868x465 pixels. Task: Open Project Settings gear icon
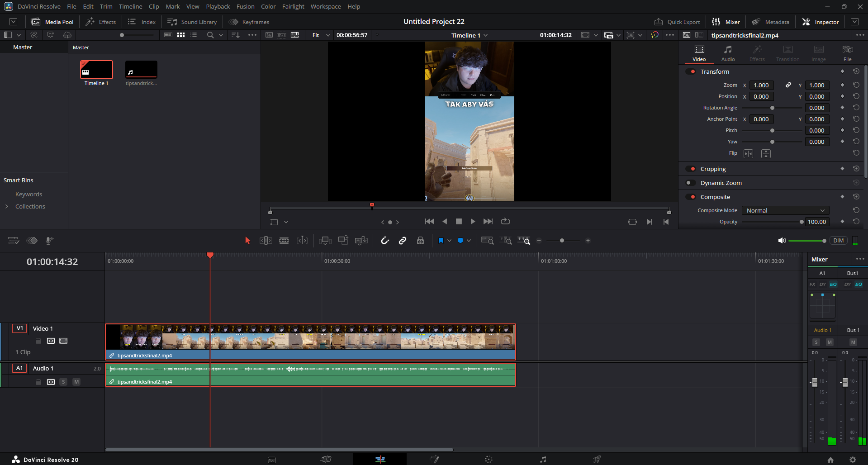[x=853, y=460]
